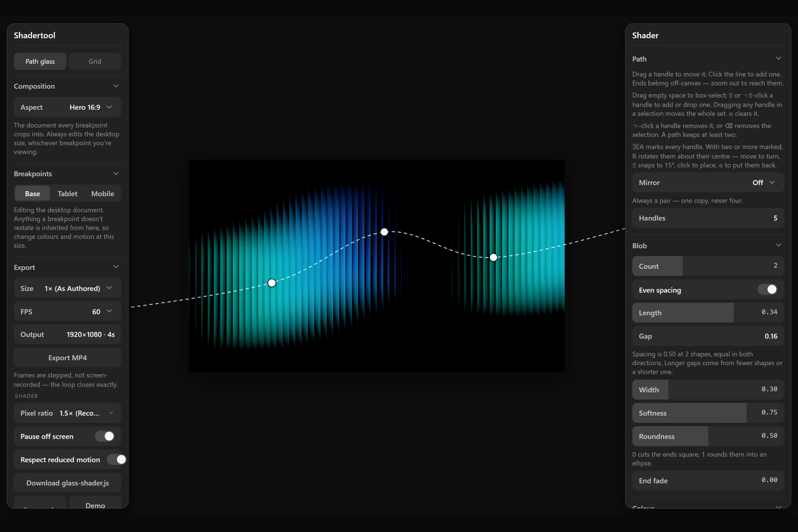The height and width of the screenshot is (532, 798).
Task: Adjust the Length slider
Action: (x=708, y=313)
